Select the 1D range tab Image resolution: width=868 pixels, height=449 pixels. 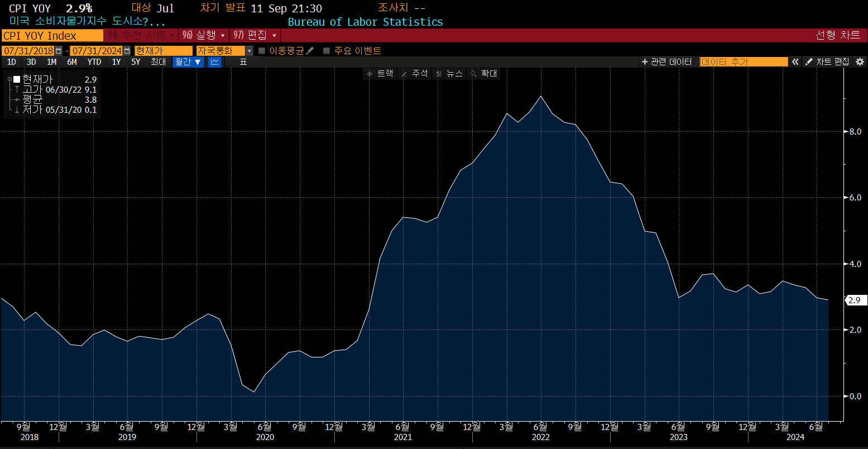coord(11,62)
